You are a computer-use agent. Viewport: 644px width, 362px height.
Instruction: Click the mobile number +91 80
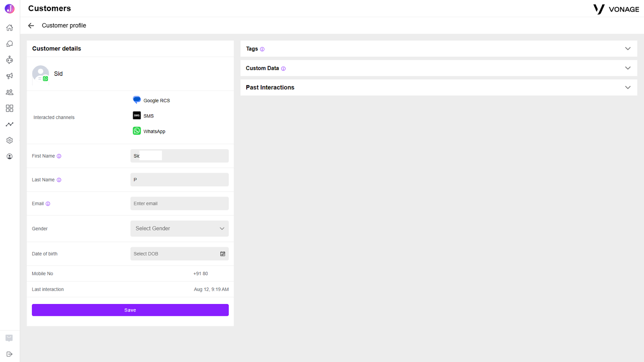click(x=200, y=274)
